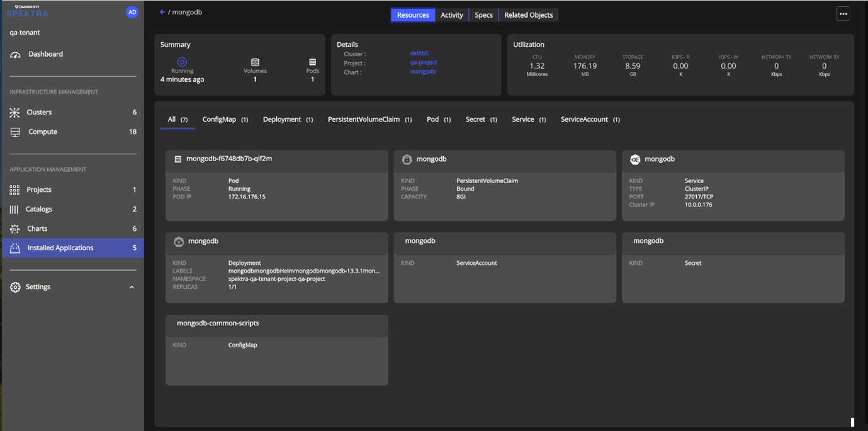Viewport: 868px width, 431px height.
Task: Switch to the Resources tab
Action: 413,15
